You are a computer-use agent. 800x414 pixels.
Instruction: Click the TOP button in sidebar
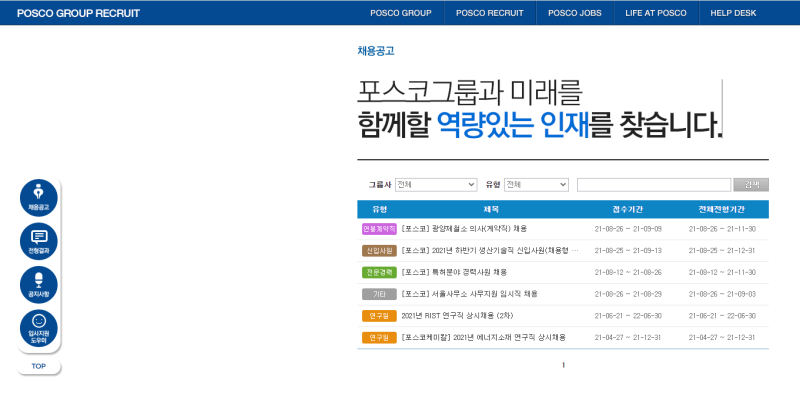39,366
